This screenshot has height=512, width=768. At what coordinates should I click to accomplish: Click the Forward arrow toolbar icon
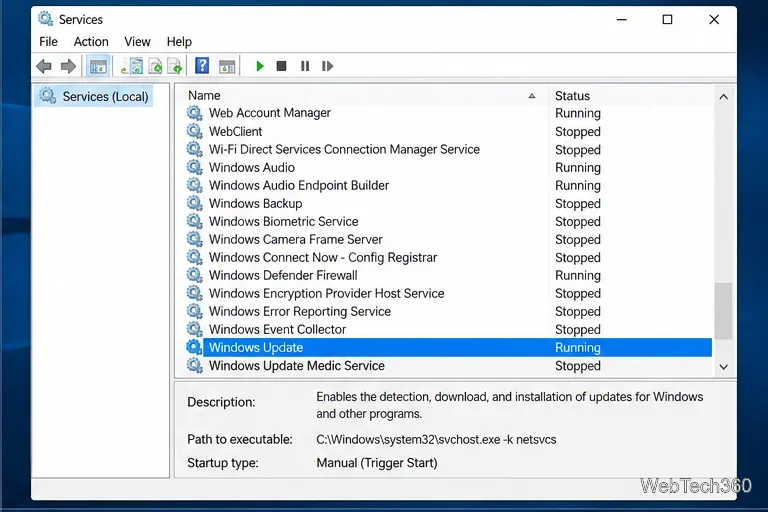[x=68, y=66]
